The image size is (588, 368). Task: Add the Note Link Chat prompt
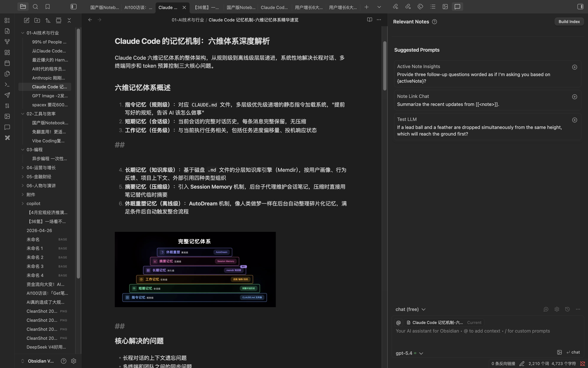[574, 97]
